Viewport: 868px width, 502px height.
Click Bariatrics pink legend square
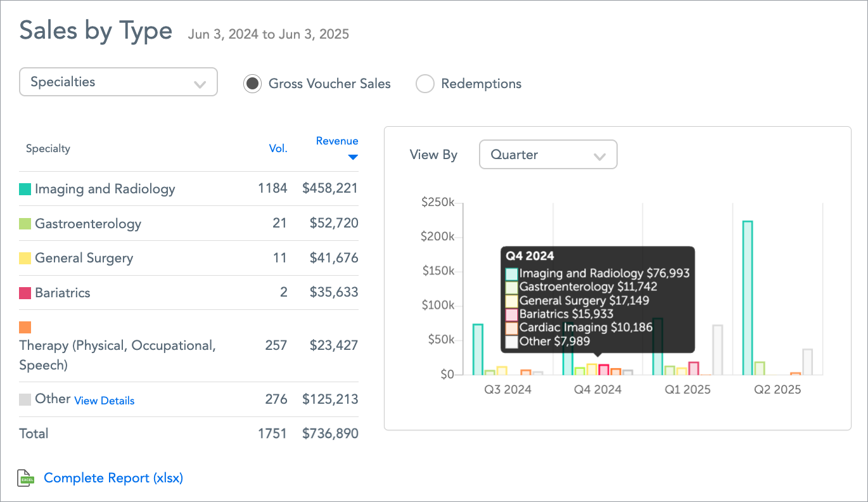point(25,293)
